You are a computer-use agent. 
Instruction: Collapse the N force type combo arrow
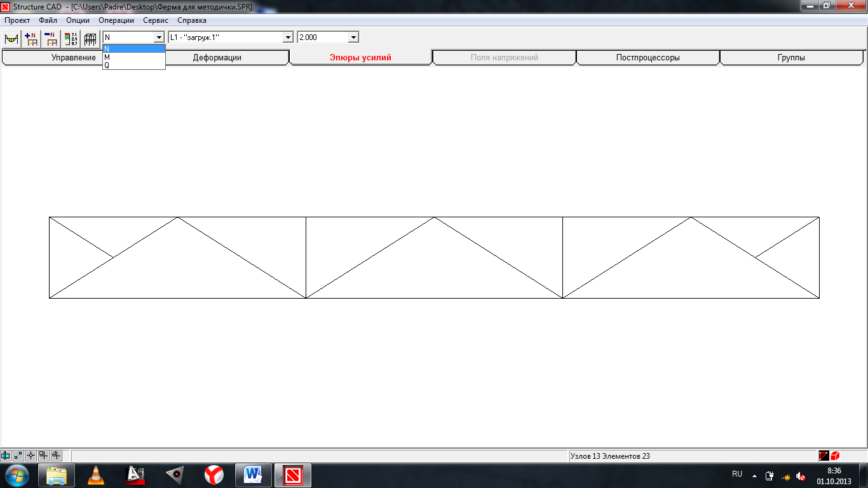coord(159,37)
